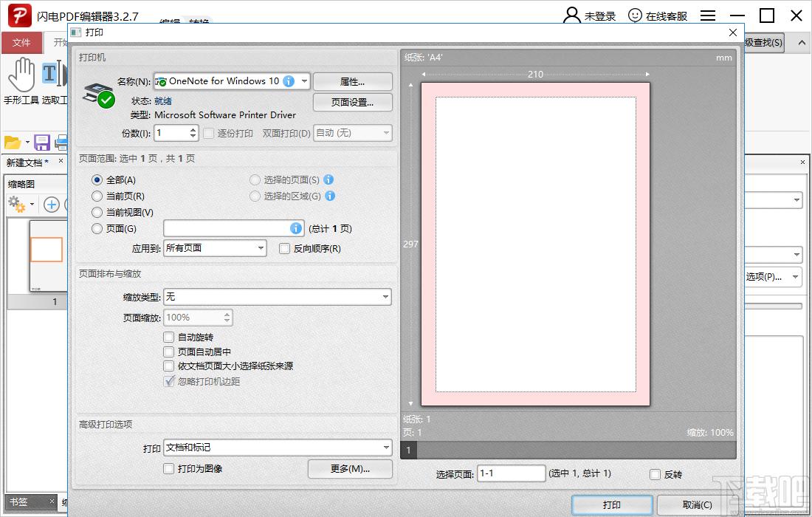Click info icon next to Selected Area option

pos(330,196)
